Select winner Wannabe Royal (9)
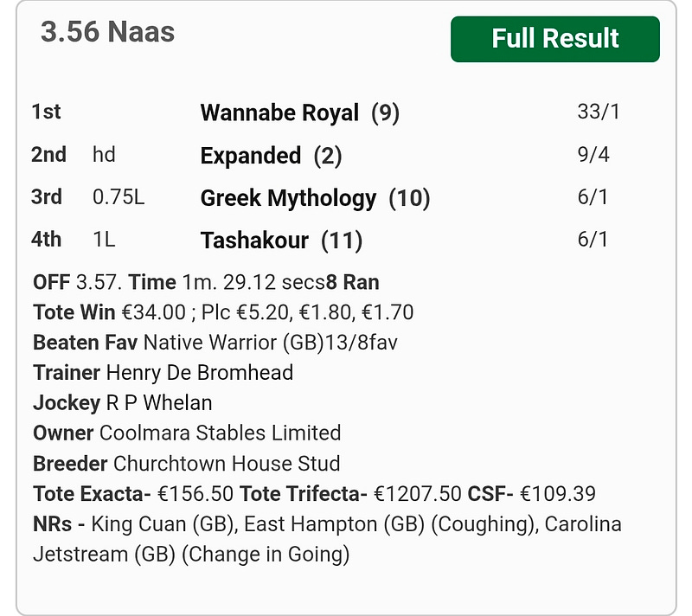Screen dimensions: 692x616 click(x=299, y=112)
